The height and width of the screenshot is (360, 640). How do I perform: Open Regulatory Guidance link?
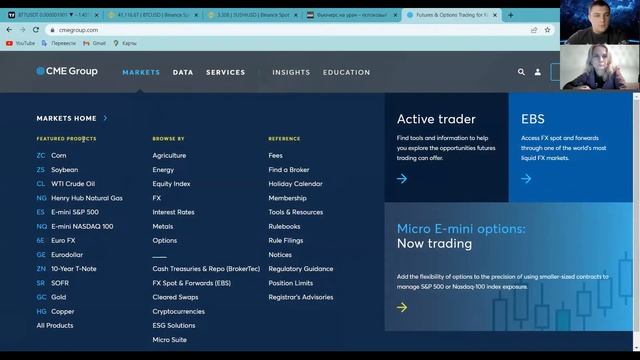point(301,269)
